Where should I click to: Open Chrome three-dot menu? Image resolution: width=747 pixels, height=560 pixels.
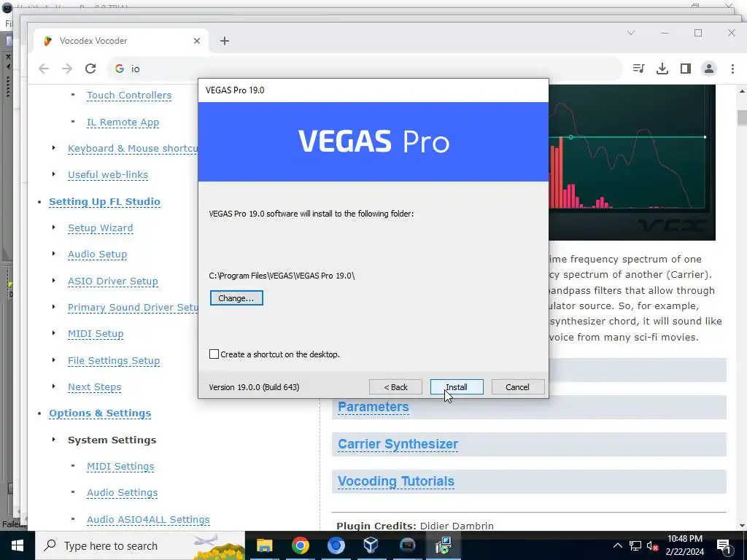click(x=732, y=69)
